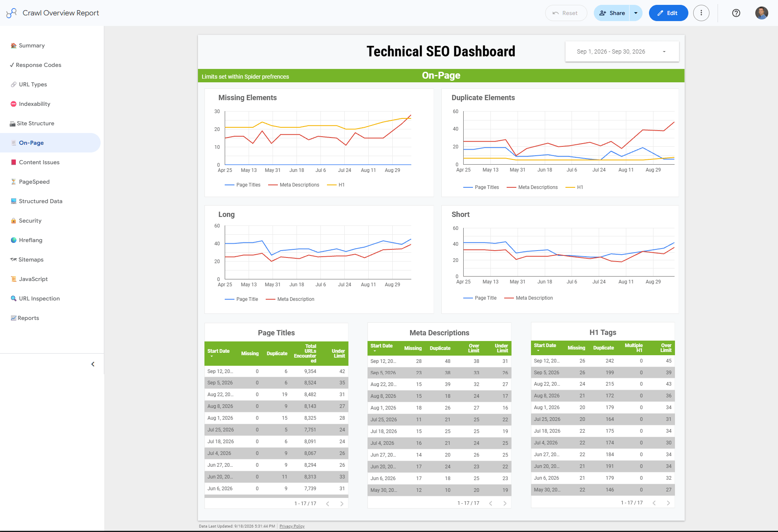Image resolution: width=778 pixels, height=532 pixels.
Task: Open the Privacy Policy link
Action: tap(292, 526)
